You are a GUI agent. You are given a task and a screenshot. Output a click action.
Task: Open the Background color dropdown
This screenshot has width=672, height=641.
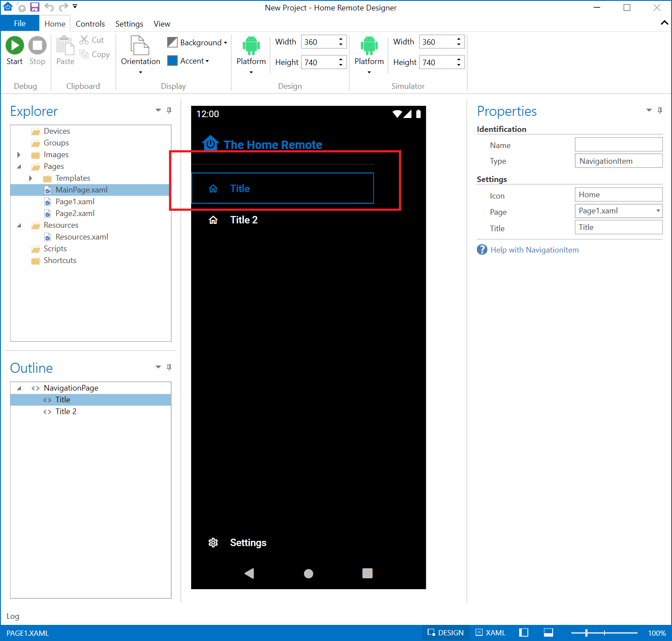(x=225, y=43)
